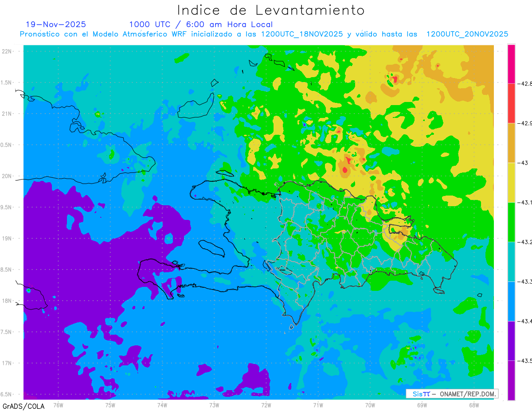Select the red color bar segment
The width and height of the screenshot is (532, 411).
coord(511,103)
